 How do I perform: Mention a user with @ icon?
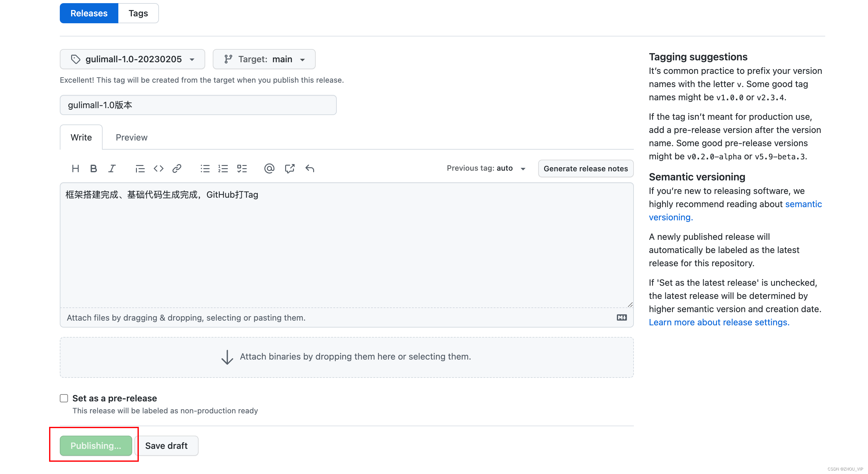tap(269, 168)
